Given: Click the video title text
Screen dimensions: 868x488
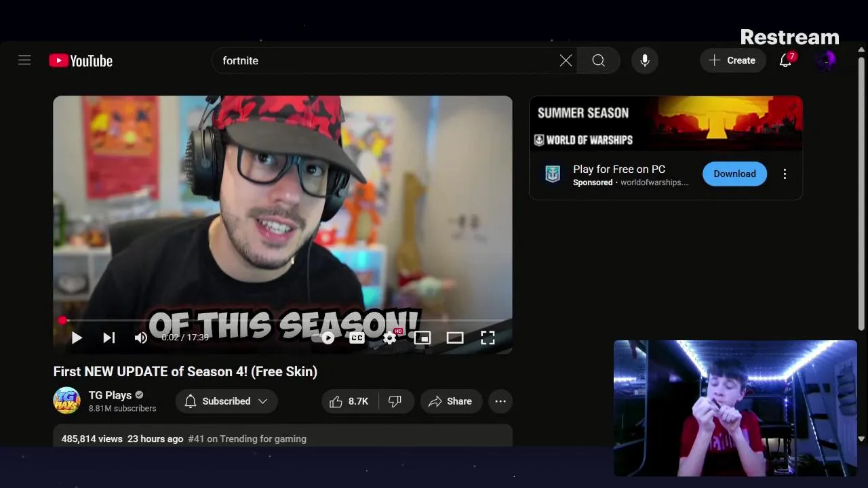Looking at the screenshot, I should click(185, 371).
